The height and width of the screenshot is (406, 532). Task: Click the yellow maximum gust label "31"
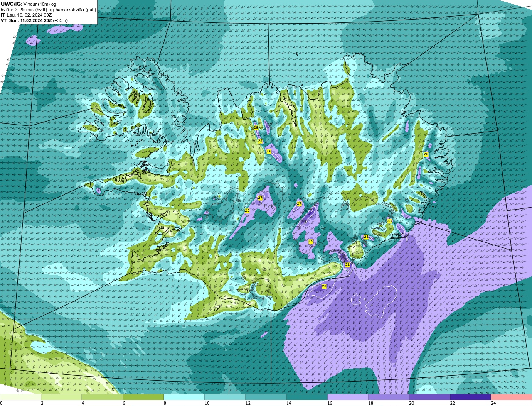[347, 264]
